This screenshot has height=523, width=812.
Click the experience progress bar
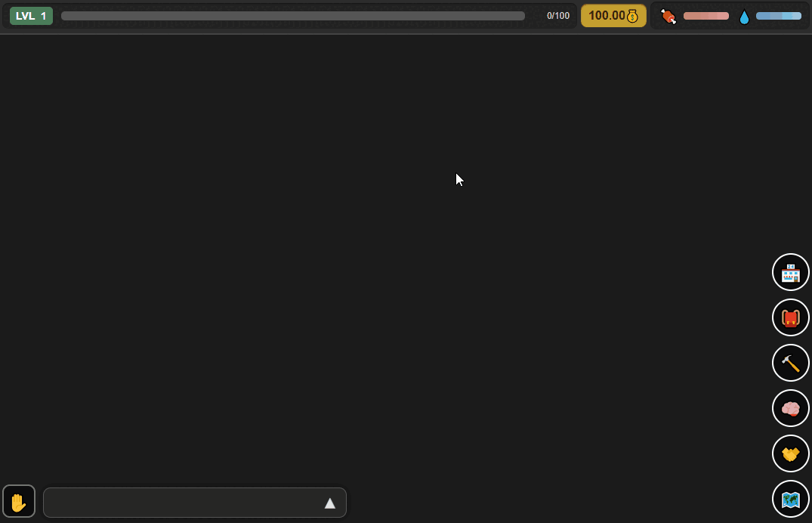[293, 16]
